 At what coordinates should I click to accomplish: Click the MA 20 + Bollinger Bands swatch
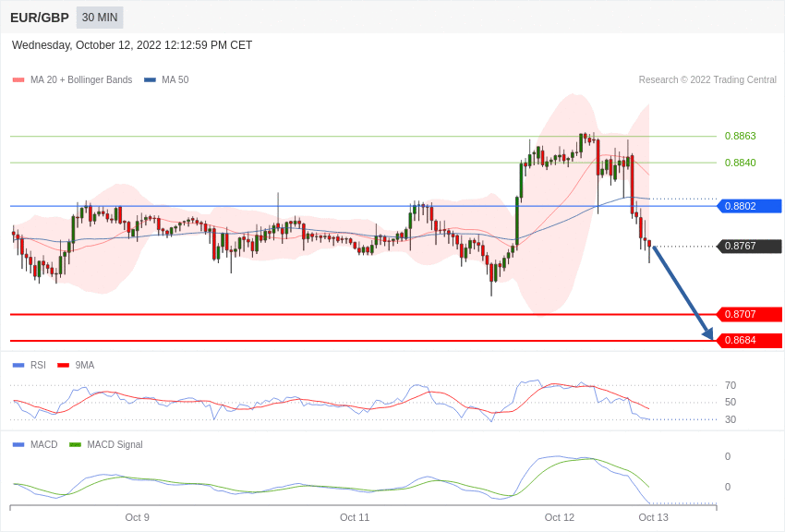coord(18,80)
